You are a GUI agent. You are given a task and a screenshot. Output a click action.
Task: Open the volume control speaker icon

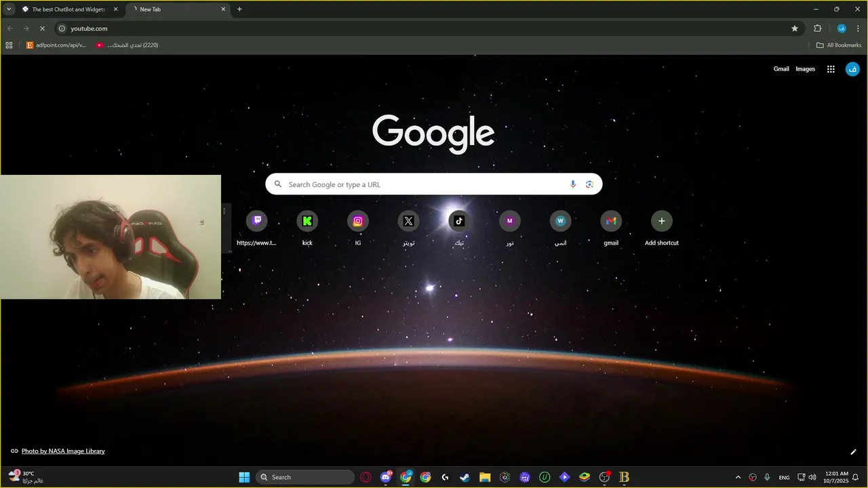click(x=812, y=477)
